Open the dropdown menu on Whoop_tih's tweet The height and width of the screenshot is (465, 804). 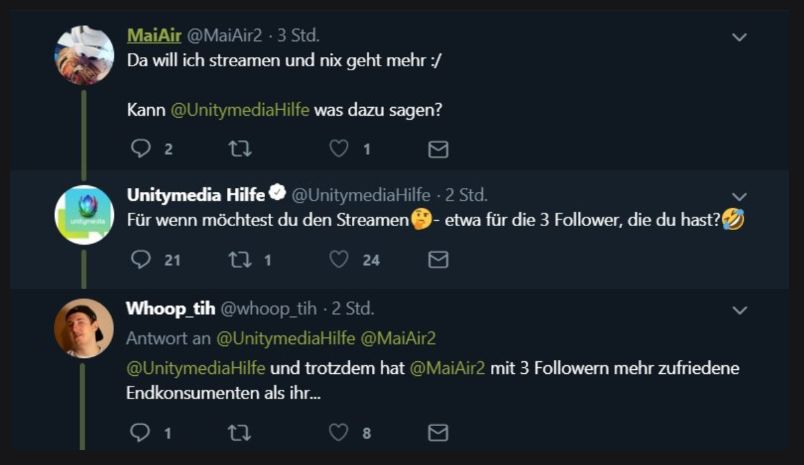[x=739, y=310]
